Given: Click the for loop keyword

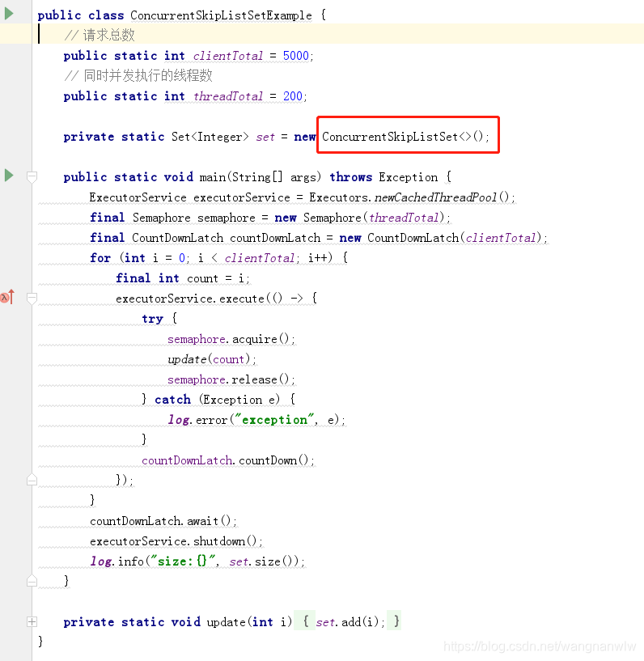Looking at the screenshot, I should click(x=100, y=257).
